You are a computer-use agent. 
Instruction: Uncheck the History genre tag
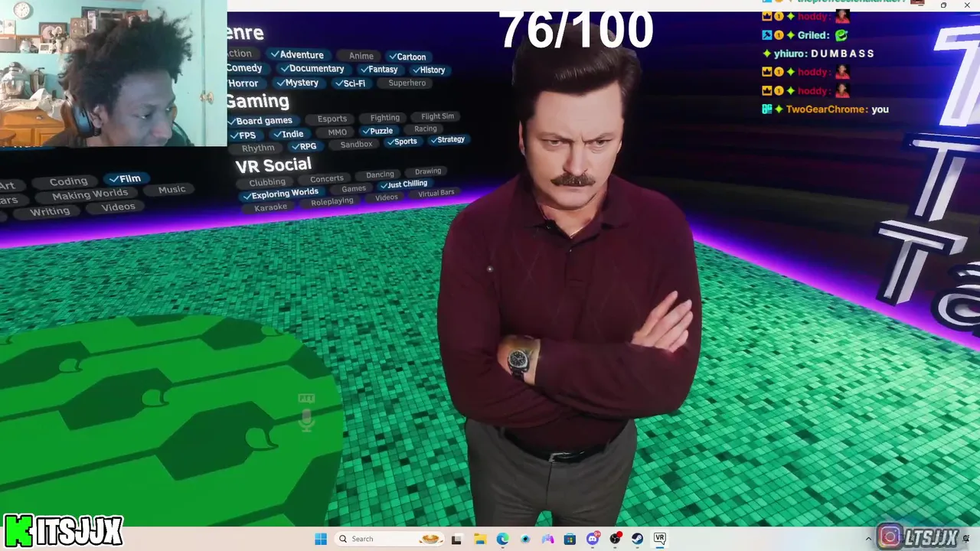click(x=429, y=70)
